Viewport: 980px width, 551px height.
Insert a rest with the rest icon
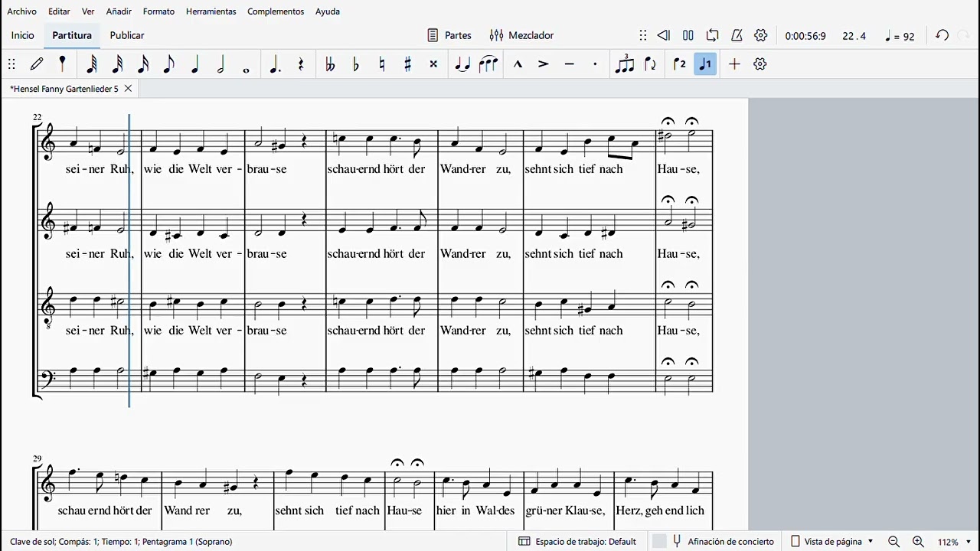pos(301,64)
